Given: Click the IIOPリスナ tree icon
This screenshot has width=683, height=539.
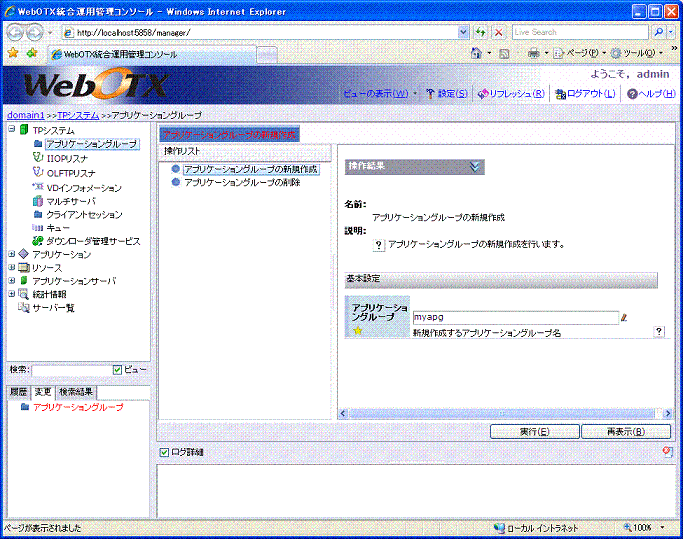Looking at the screenshot, I should (38, 158).
